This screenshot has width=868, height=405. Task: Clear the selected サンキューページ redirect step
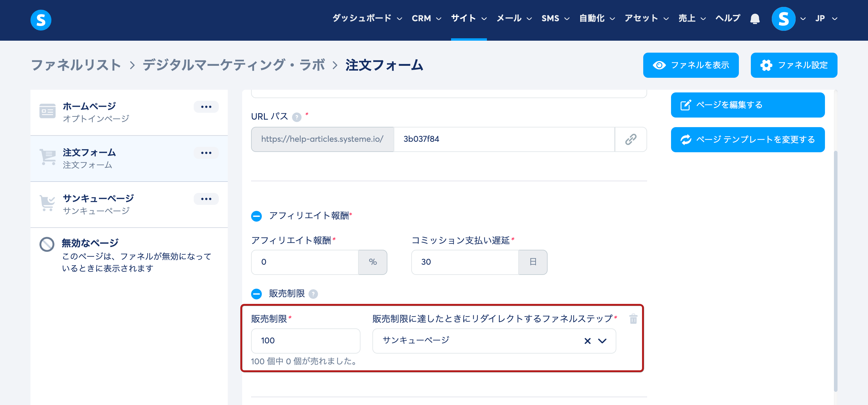tap(587, 341)
